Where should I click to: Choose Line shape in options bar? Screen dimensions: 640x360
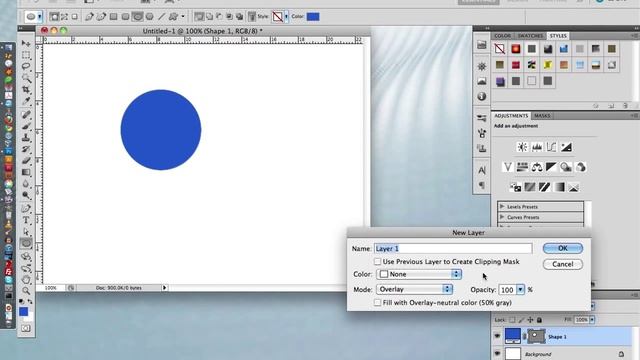(162, 17)
